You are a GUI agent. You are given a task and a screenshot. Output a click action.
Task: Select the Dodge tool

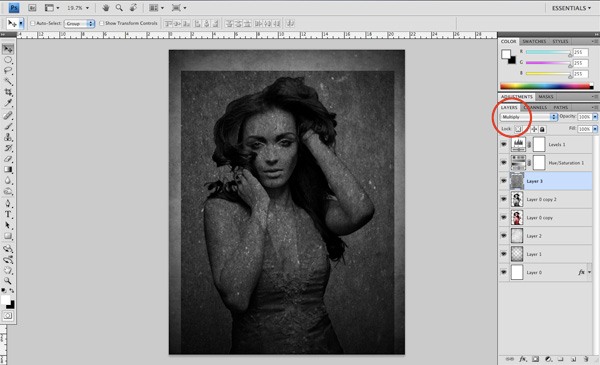(8, 191)
